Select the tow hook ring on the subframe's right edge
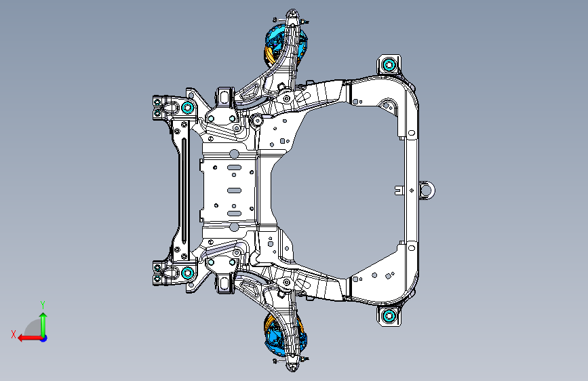 427,190
